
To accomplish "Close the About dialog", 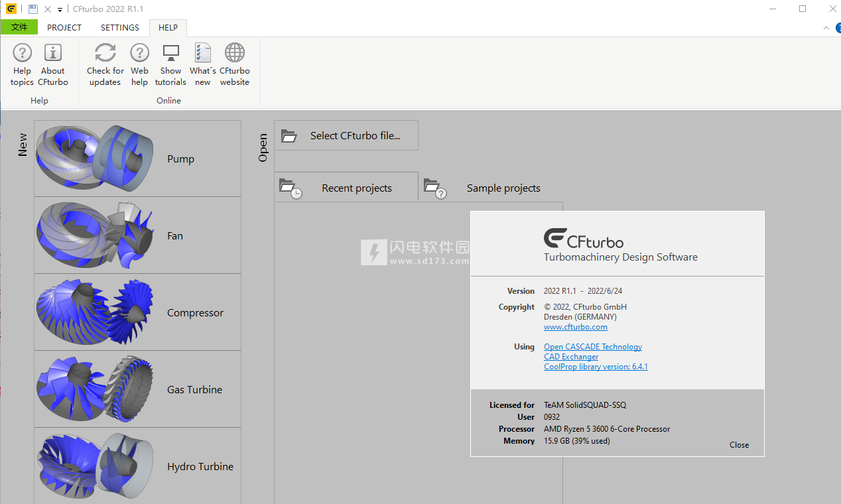I will (739, 445).
